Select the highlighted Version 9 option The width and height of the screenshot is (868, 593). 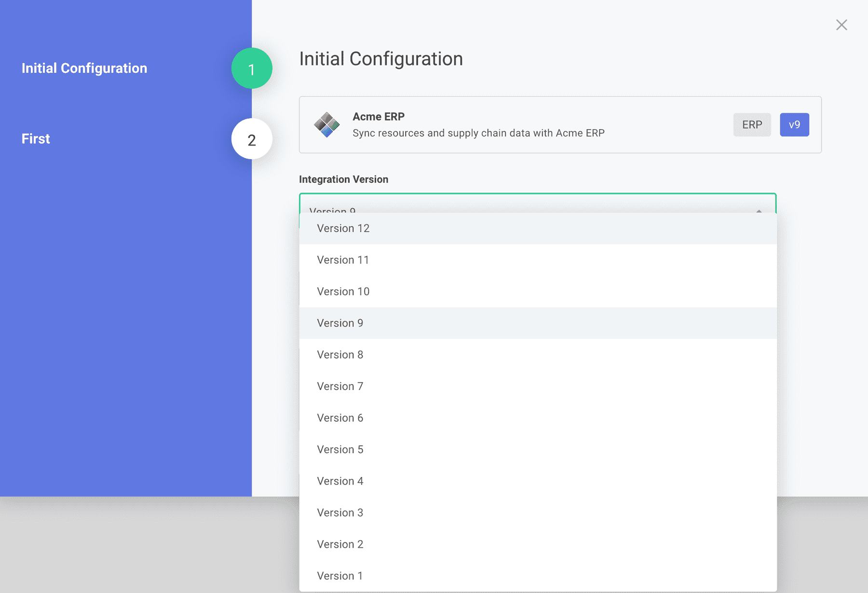point(538,323)
